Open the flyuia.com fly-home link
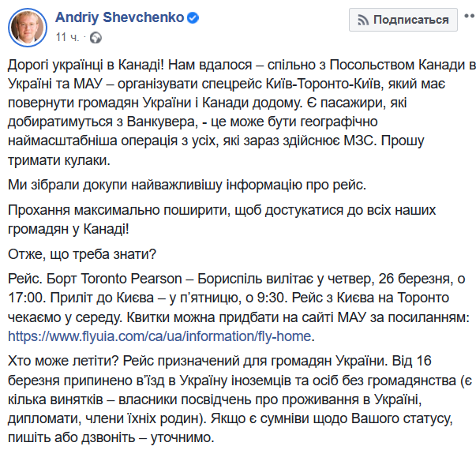The image size is (476, 450). (159, 336)
